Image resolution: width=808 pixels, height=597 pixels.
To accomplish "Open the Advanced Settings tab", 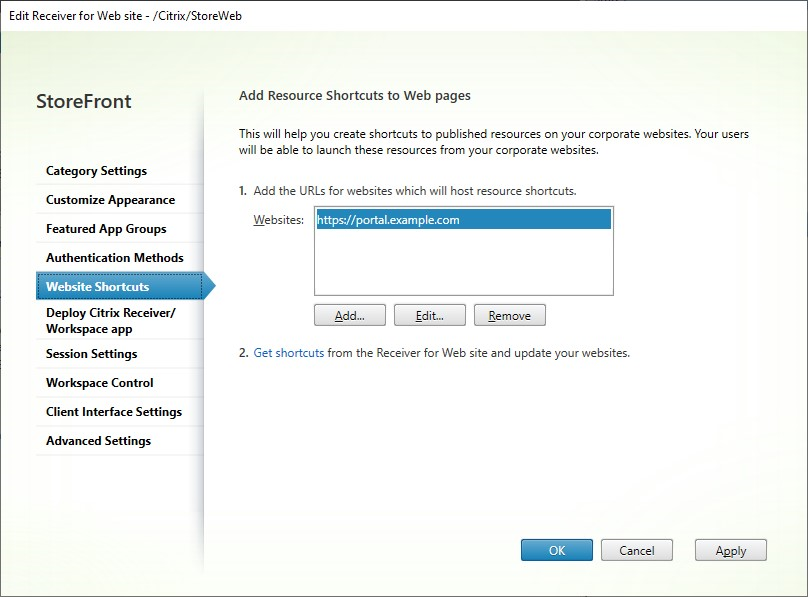I will click(x=98, y=441).
